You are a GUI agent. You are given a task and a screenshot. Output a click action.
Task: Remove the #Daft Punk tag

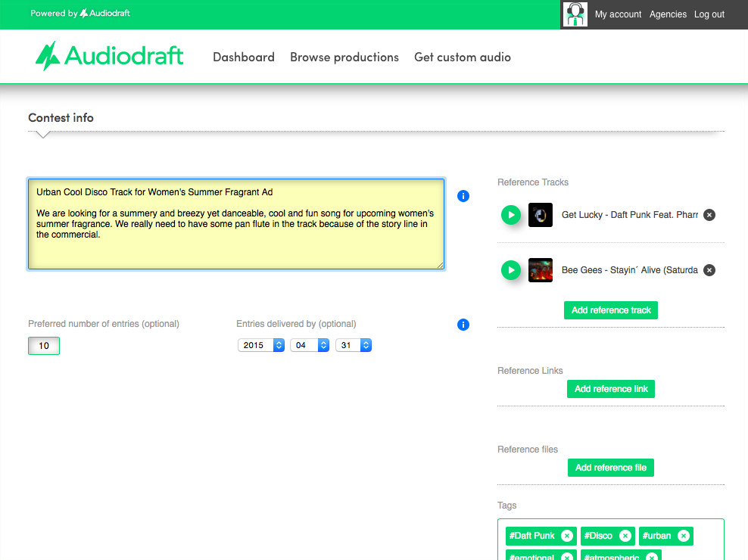566,536
